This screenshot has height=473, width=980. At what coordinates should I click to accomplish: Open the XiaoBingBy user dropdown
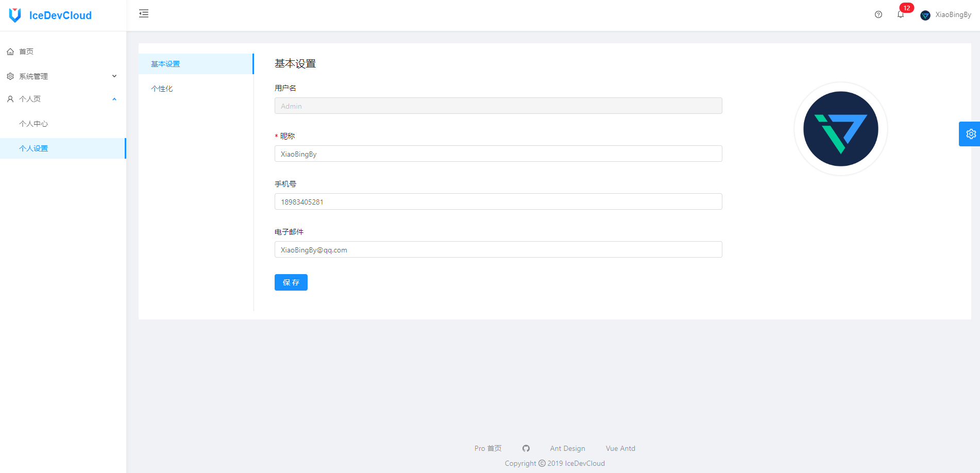point(946,15)
